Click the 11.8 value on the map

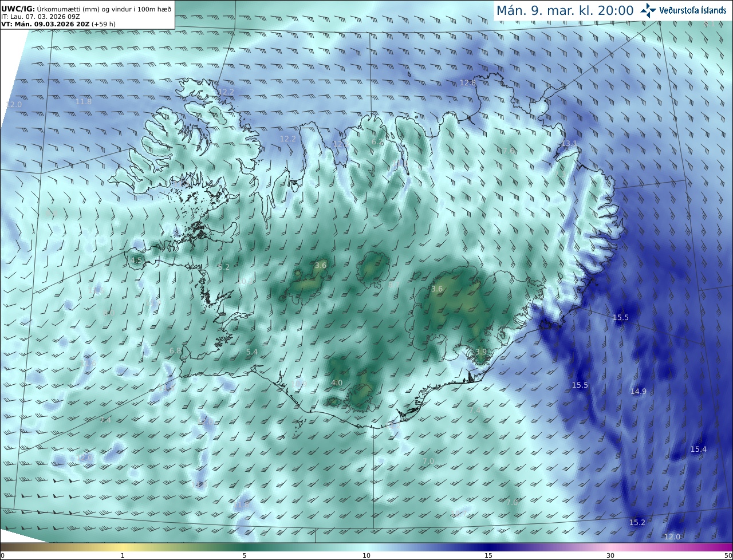84,102
